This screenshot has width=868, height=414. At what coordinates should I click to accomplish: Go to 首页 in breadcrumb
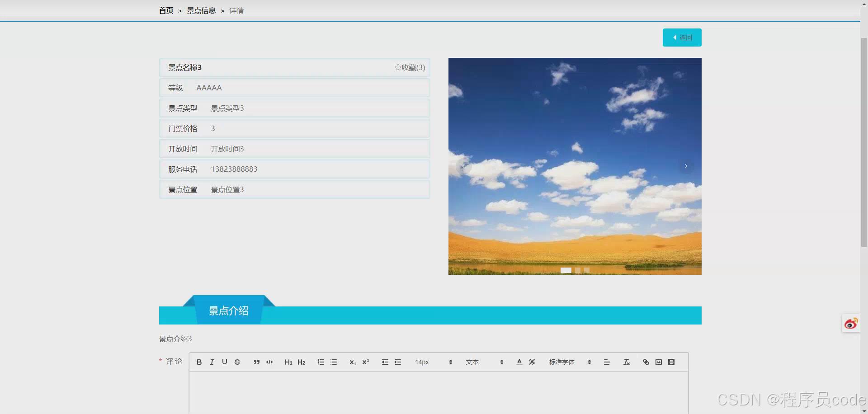(x=166, y=10)
